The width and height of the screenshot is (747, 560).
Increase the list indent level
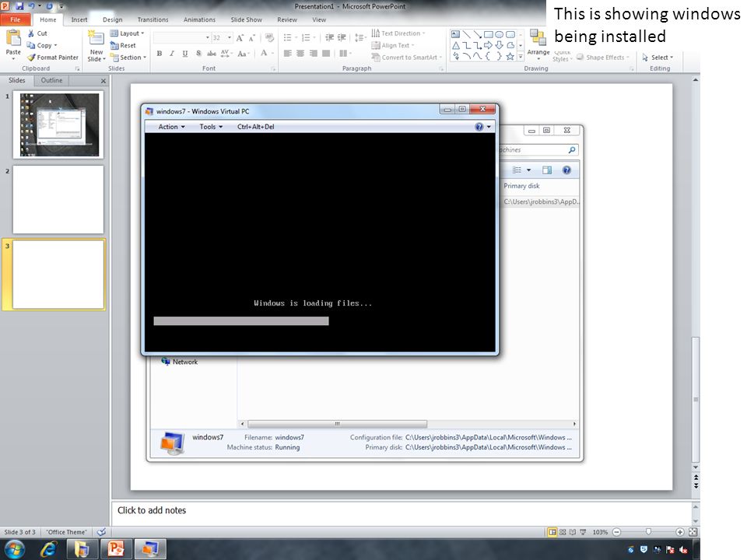click(342, 37)
